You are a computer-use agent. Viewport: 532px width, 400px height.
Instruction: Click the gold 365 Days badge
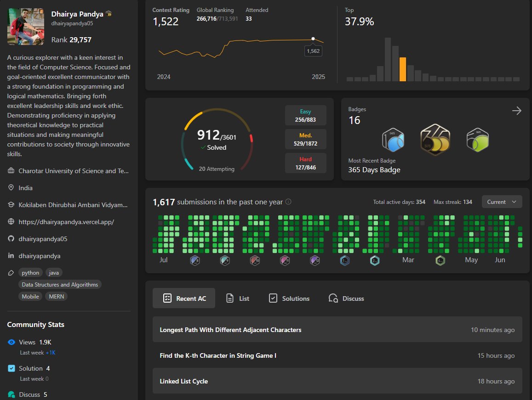click(x=435, y=140)
